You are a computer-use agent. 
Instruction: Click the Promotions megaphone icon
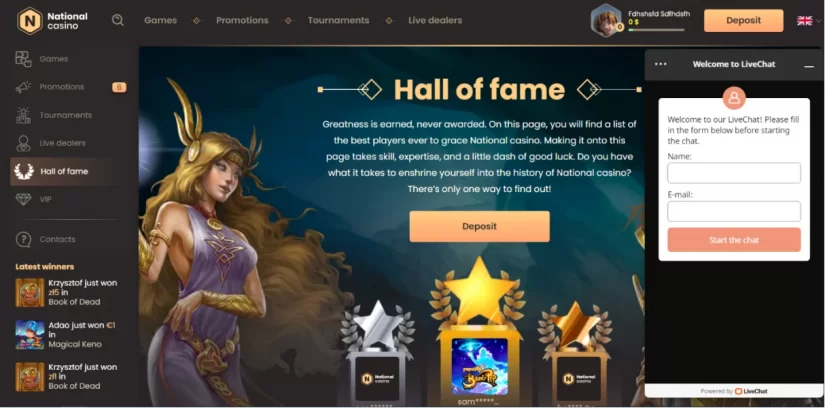(x=23, y=87)
